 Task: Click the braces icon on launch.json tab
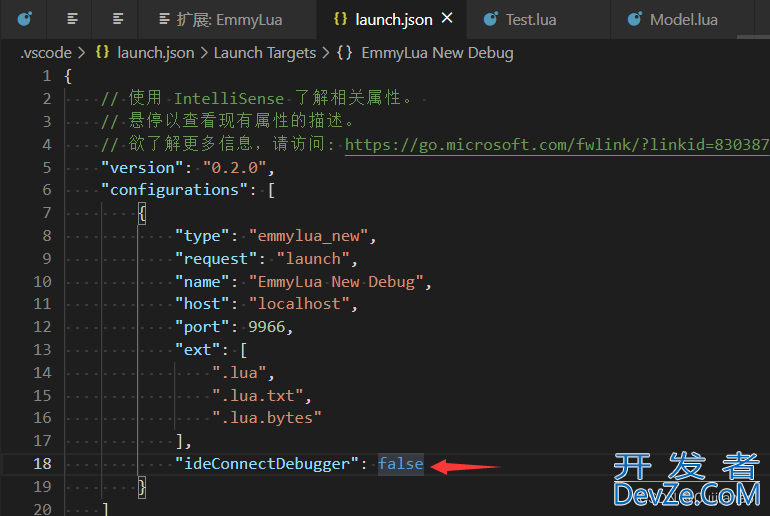point(340,19)
